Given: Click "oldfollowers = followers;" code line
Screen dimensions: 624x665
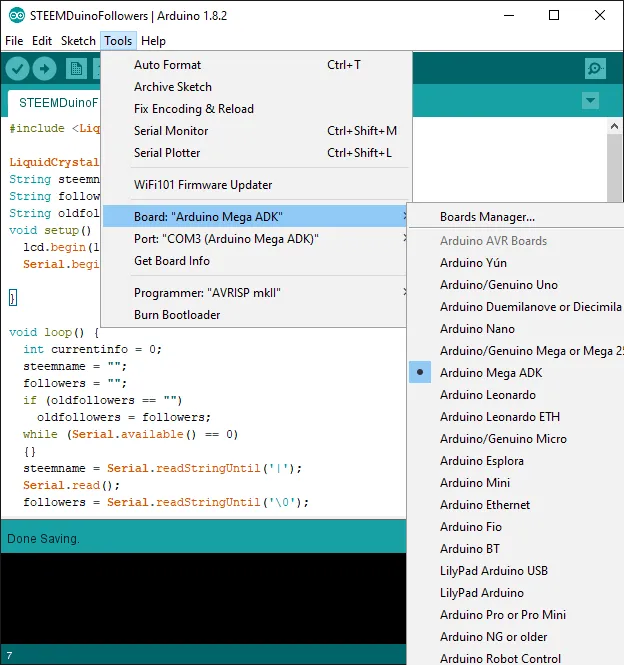Looking at the screenshot, I should (123, 417).
